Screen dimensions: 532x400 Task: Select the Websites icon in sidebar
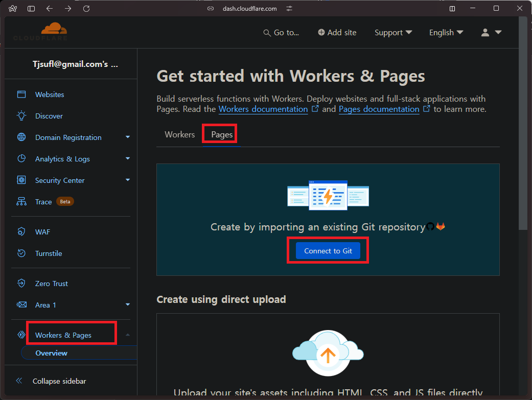(x=21, y=94)
